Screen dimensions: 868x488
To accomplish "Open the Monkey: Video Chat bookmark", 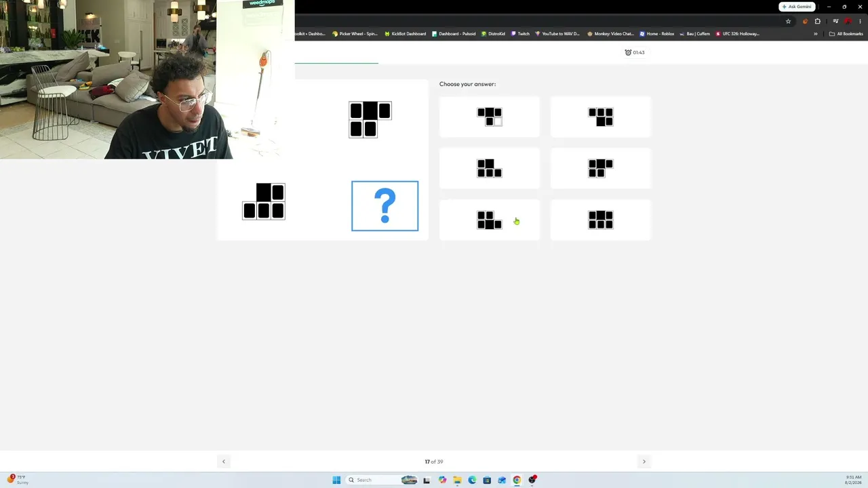I will pyautogui.click(x=610, y=34).
